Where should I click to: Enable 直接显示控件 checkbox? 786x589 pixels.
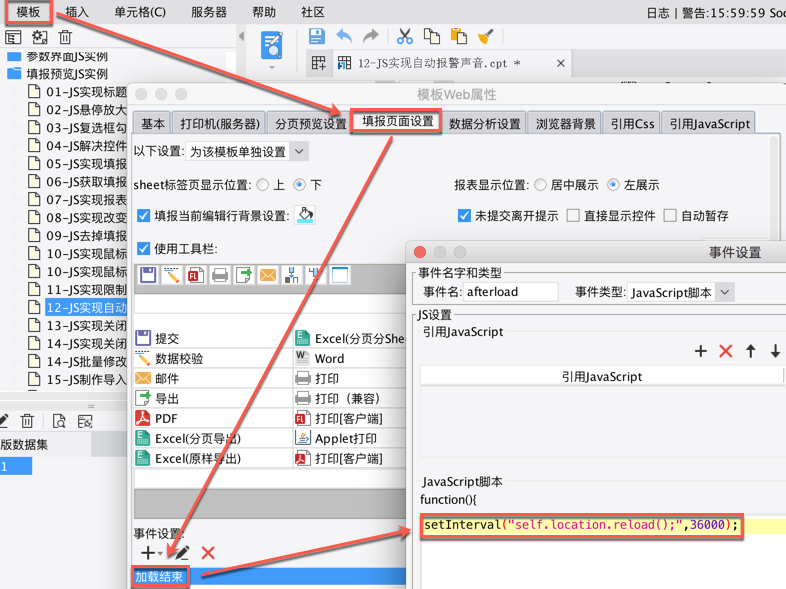point(573,216)
